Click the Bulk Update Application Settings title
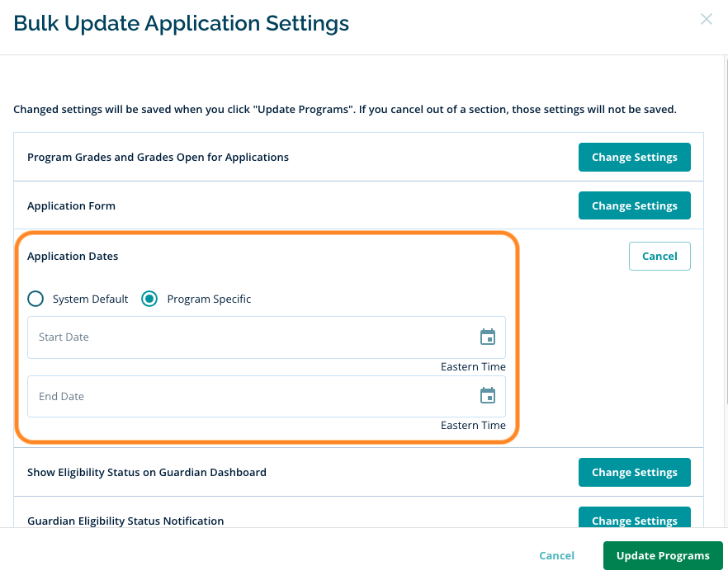Screen dimensions: 728x580 coord(182,23)
